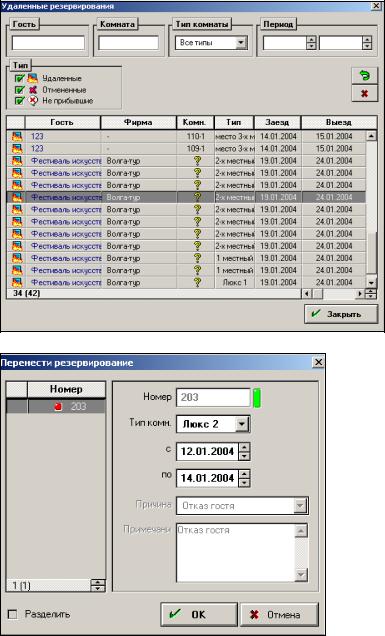Click the Гость input field
Screen dimensions: 385x636
click(x=48, y=43)
